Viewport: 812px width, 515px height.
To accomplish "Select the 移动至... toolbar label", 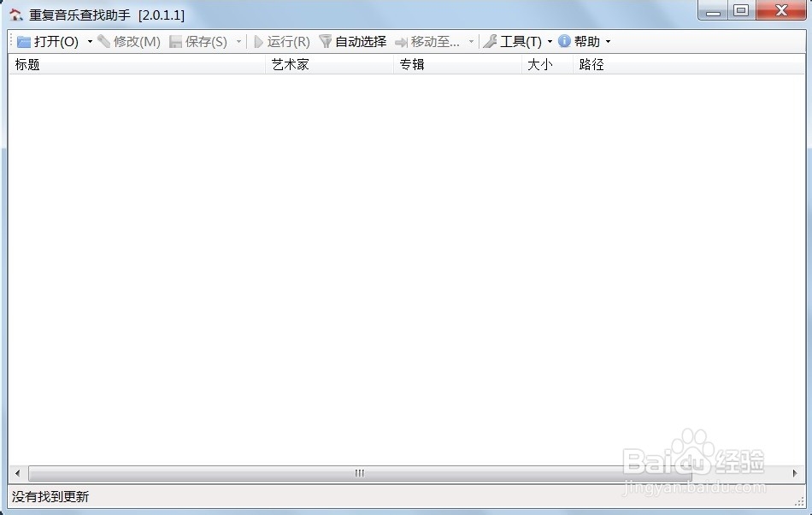I will tap(435, 41).
